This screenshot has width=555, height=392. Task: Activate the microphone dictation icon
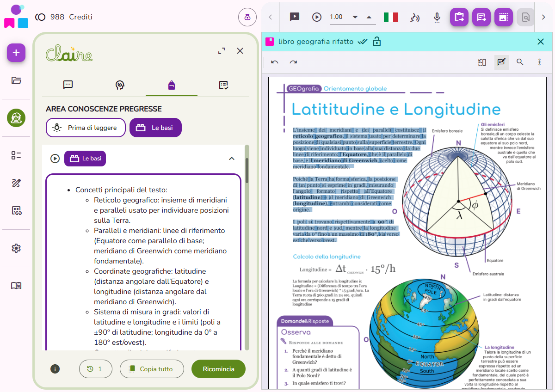pos(437,17)
